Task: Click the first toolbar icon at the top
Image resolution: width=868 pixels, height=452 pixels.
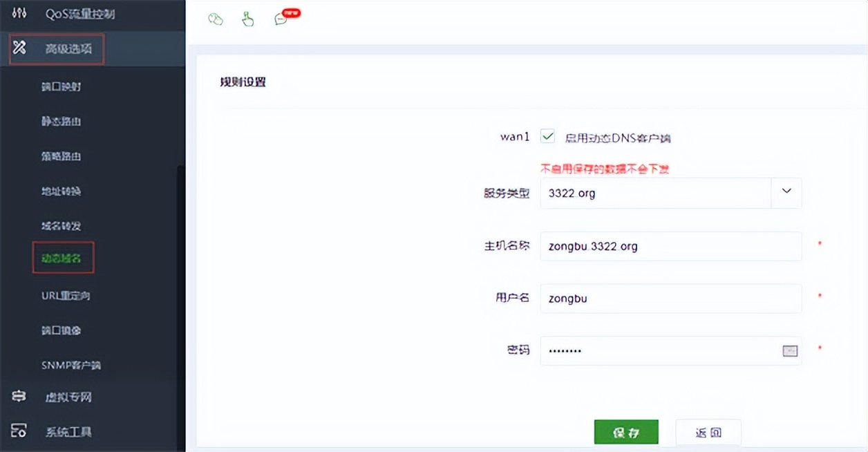Action: pyautogui.click(x=216, y=19)
